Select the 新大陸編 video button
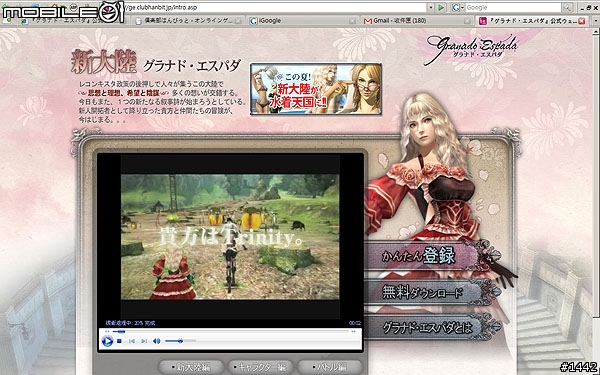This screenshot has width=600, height=375. coord(191,367)
